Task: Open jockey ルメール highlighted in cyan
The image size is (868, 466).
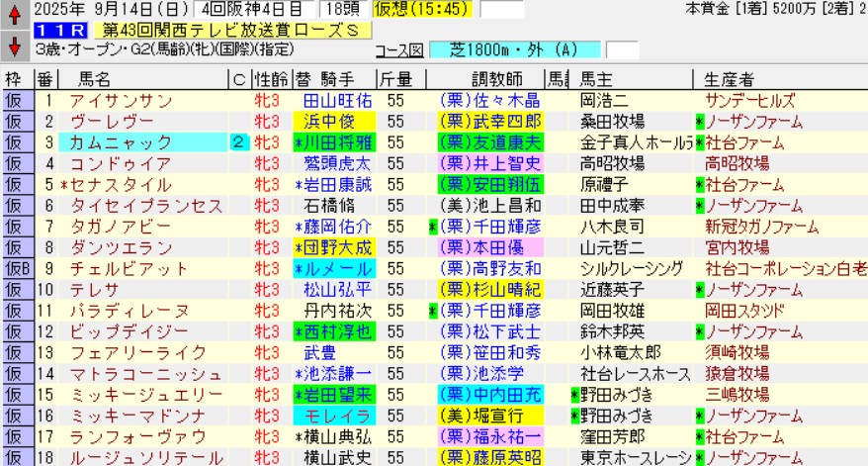Action: [x=333, y=268]
